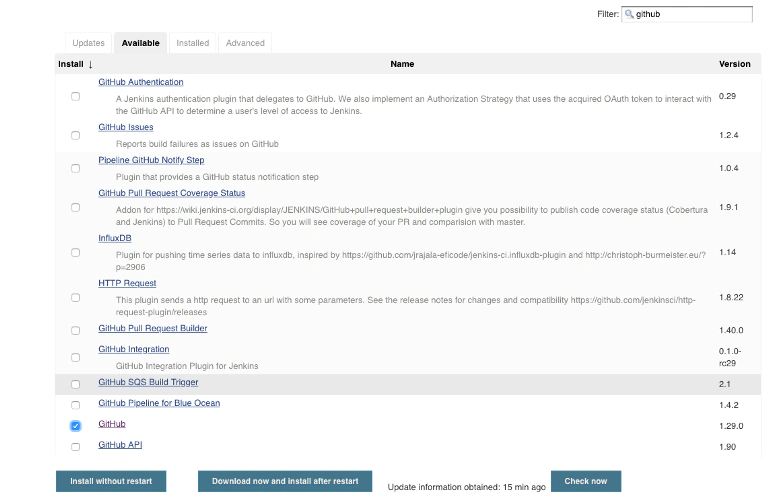This screenshot has height=500, width=764.
Task: Click the Name column header
Action: click(402, 64)
